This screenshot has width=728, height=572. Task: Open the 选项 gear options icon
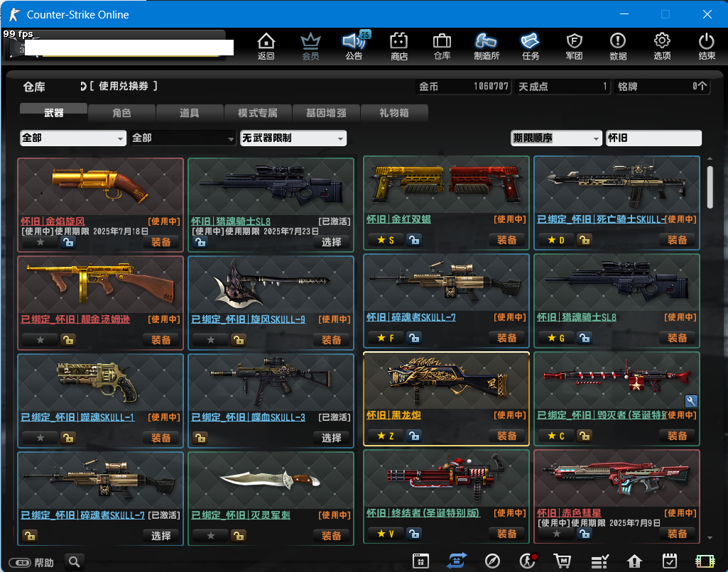click(662, 45)
